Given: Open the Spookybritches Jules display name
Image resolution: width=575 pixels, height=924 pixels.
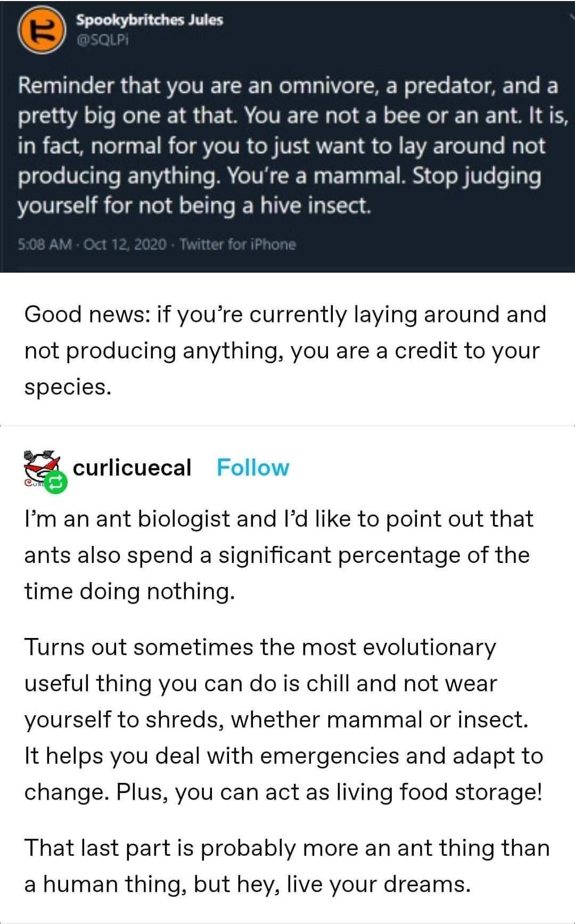Looking at the screenshot, I should (x=149, y=20).
